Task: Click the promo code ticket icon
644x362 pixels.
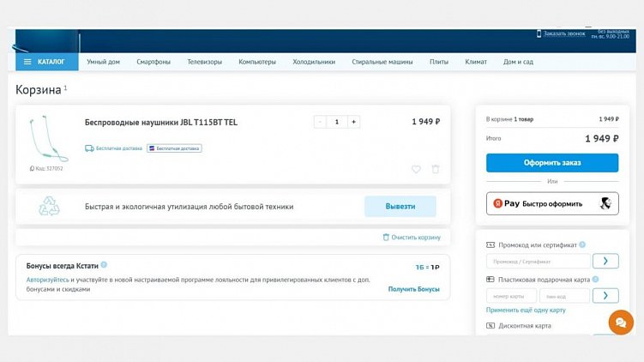Action: point(491,244)
